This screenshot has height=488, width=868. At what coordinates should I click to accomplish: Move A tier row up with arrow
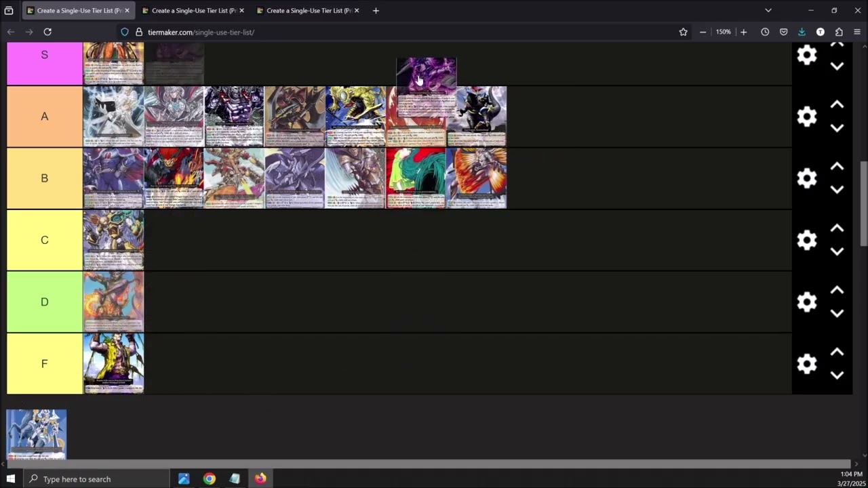[837, 104]
